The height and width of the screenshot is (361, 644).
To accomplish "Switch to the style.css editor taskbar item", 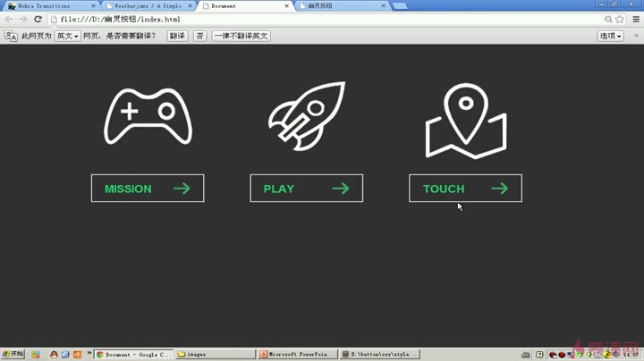I will point(380,355).
